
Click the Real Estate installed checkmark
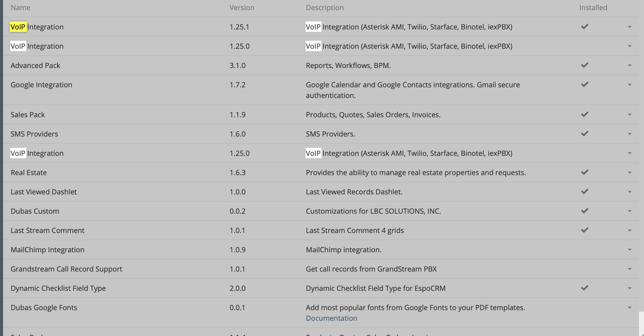click(584, 172)
